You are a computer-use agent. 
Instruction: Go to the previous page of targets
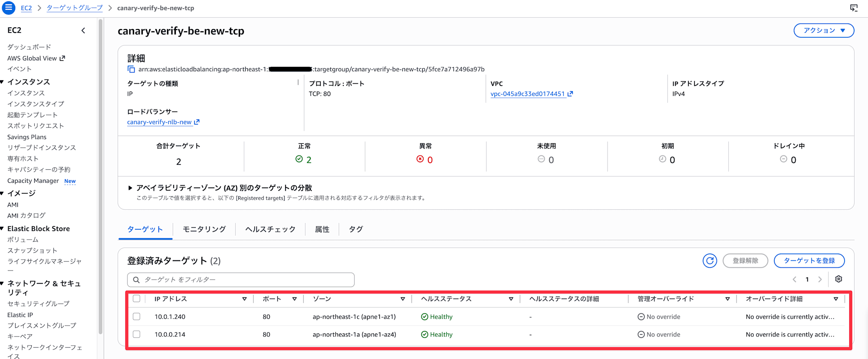point(794,280)
